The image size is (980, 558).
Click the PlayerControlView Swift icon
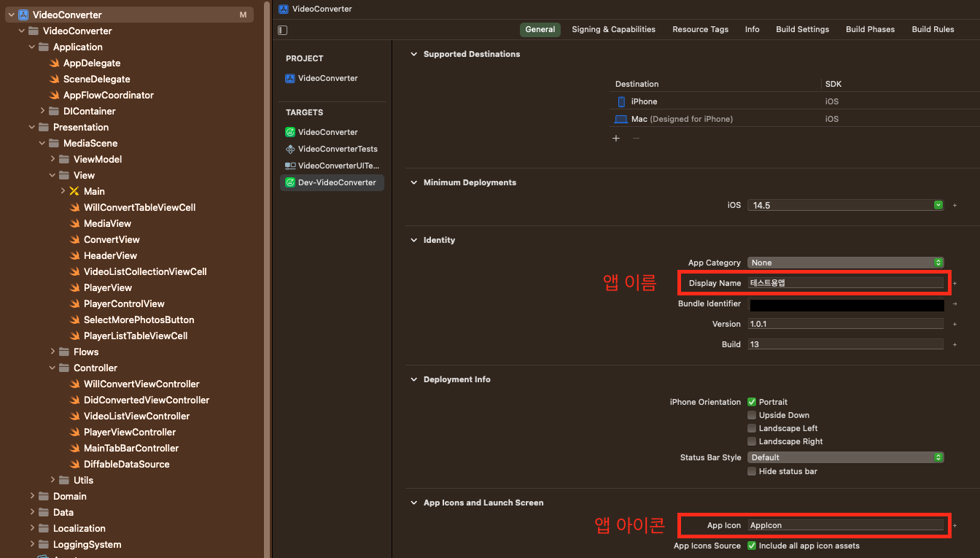(74, 304)
